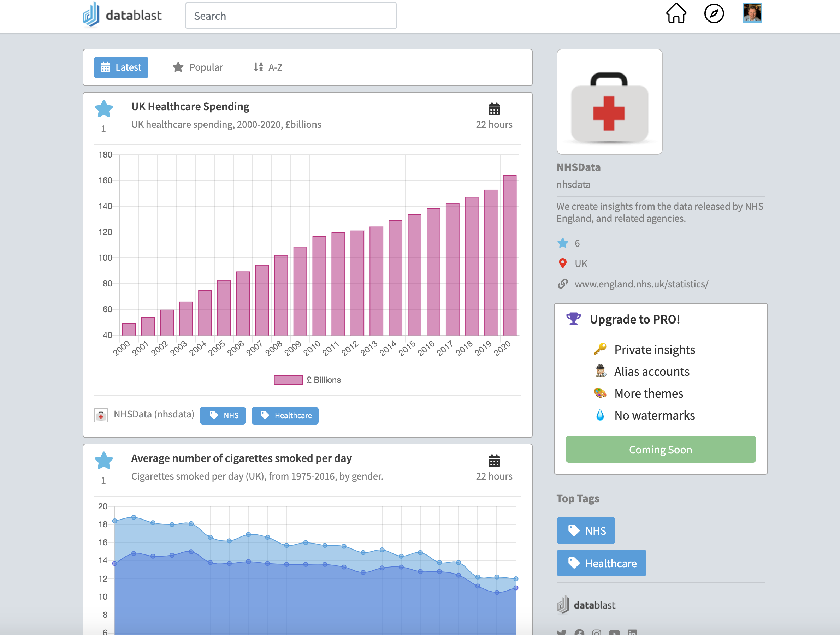840x635 pixels.
Task: Click the Search input field
Action: 291,16
